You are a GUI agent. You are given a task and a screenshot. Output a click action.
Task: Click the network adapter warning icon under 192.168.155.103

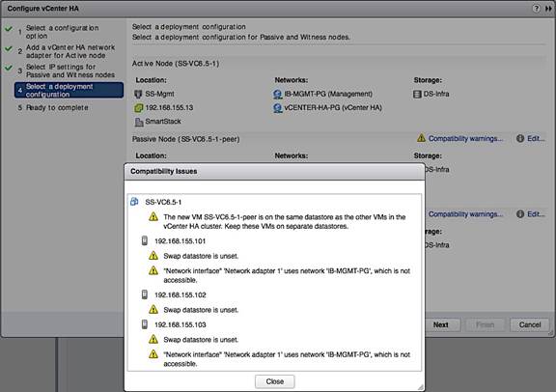click(153, 354)
